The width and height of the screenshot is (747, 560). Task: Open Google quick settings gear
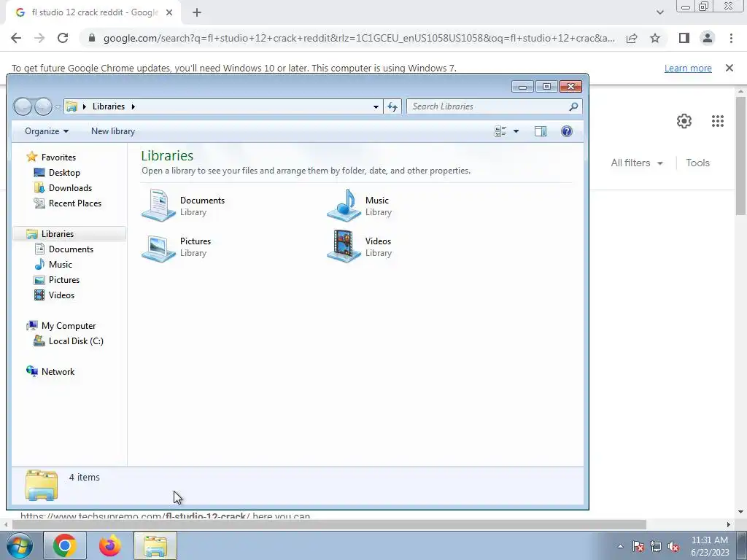tap(684, 121)
